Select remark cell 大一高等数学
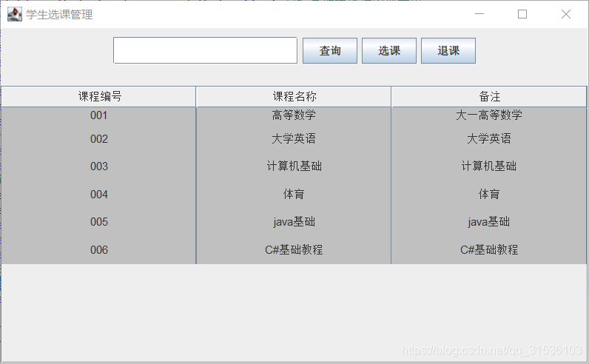Screen dimensions: 589x364 point(489,115)
